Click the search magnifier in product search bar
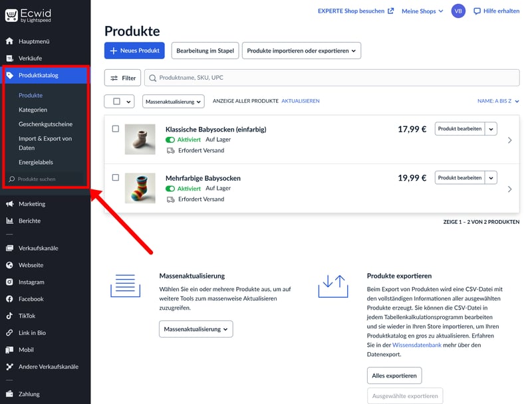Image resolution: width=532 pixels, height=404 pixels. click(x=153, y=78)
